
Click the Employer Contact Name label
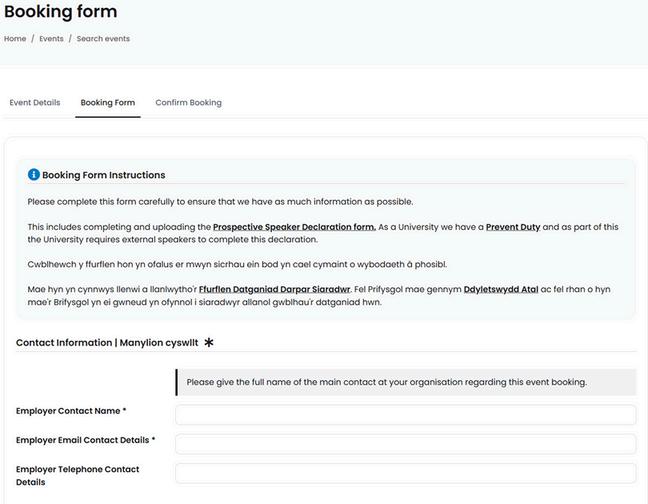pos(71,411)
